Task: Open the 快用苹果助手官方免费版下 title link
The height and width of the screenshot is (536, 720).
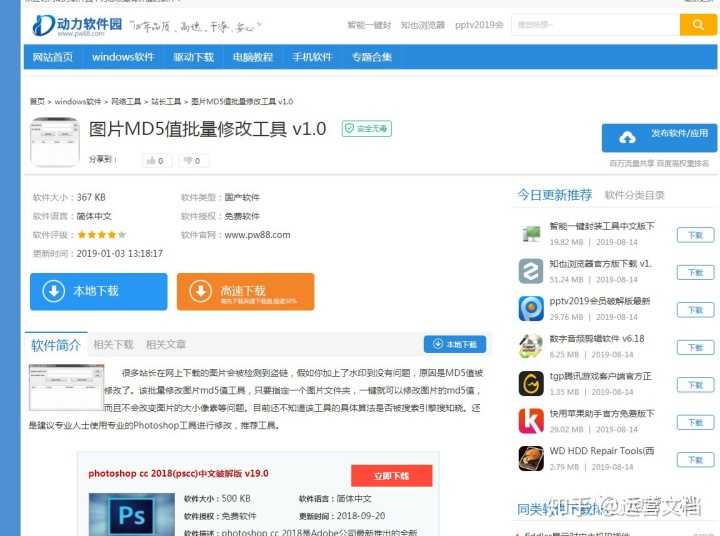Action: click(602, 413)
